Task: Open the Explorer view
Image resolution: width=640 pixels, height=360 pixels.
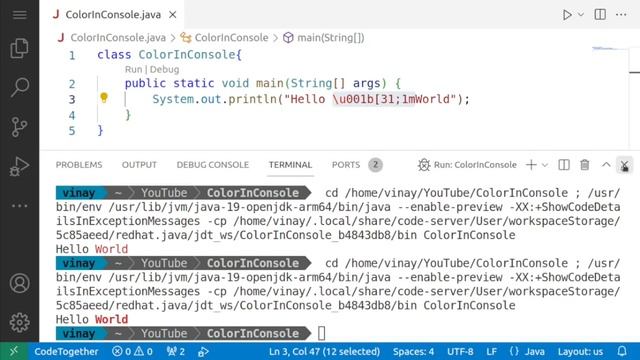Action: pyautogui.click(x=19, y=48)
